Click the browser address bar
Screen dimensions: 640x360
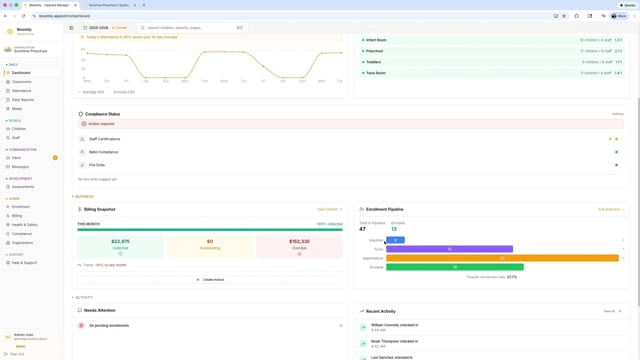coord(294,16)
